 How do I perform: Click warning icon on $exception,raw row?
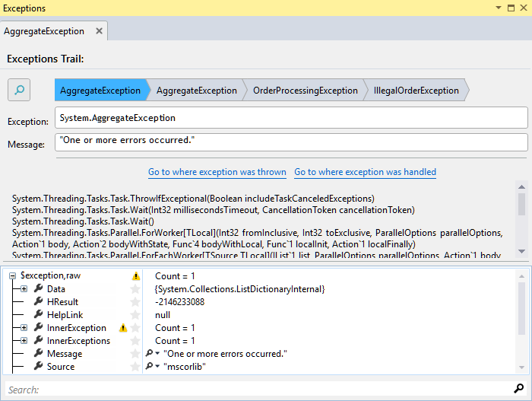point(136,276)
